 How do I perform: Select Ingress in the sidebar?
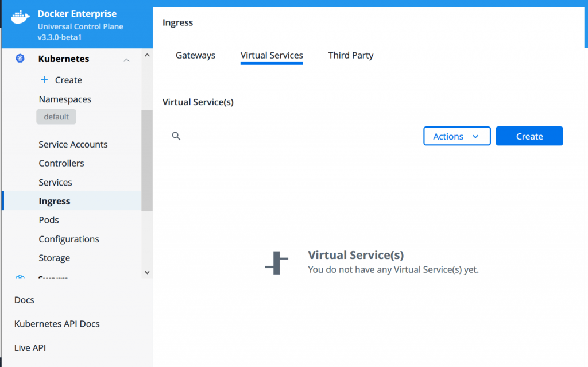72,201
